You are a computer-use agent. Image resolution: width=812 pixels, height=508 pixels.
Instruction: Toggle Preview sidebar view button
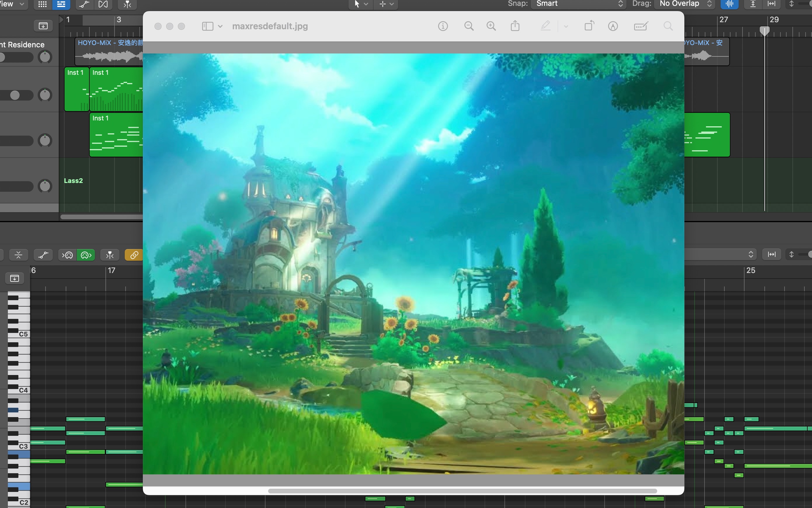(207, 26)
